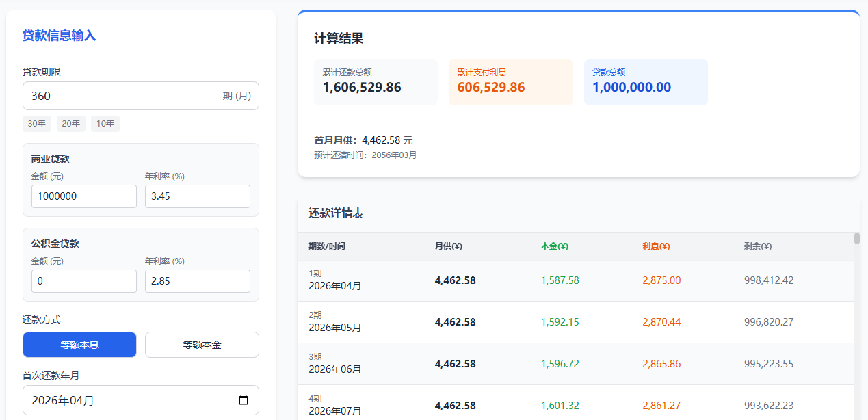Switch repayment method to 等额本金
Image resolution: width=868 pixels, height=420 pixels.
[202, 345]
